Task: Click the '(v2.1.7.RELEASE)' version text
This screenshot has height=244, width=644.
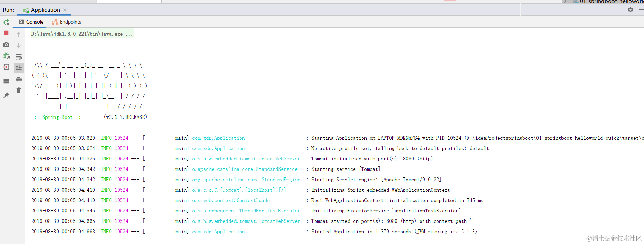Action: pos(126,117)
